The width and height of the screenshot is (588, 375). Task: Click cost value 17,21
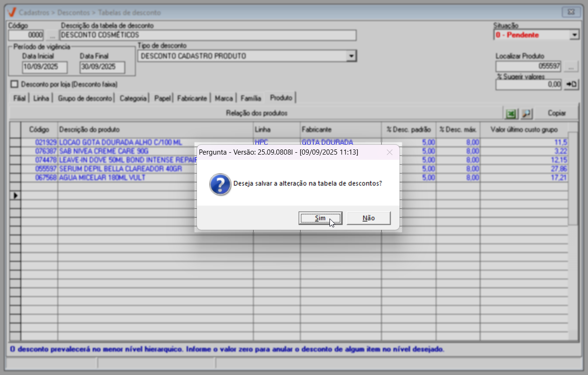tap(559, 178)
